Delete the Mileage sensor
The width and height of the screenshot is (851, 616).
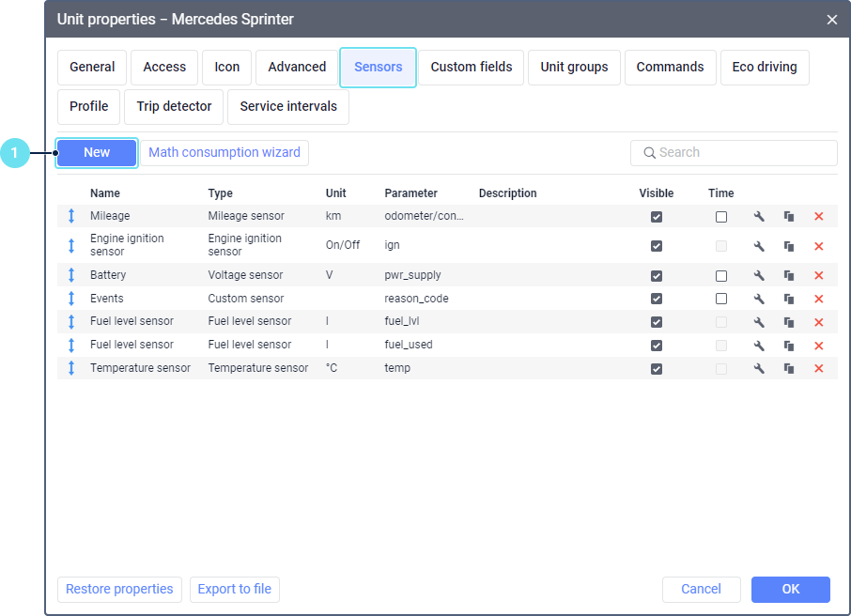(818, 217)
